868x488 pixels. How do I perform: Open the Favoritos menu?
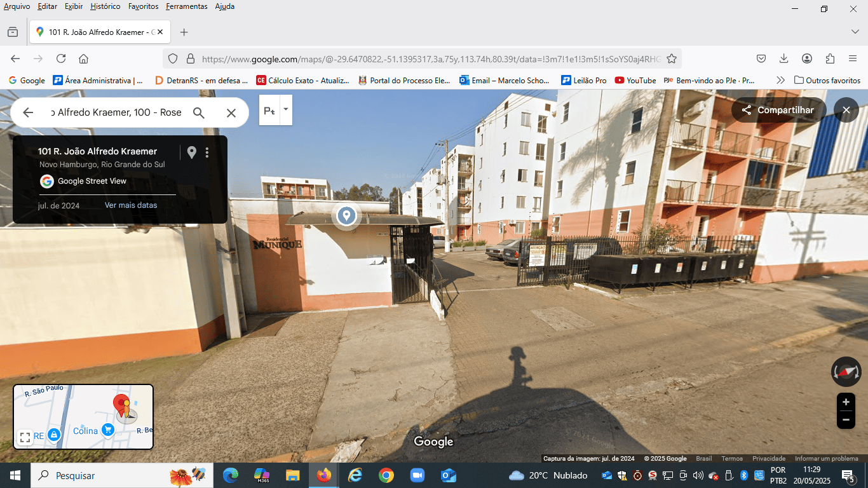(143, 6)
